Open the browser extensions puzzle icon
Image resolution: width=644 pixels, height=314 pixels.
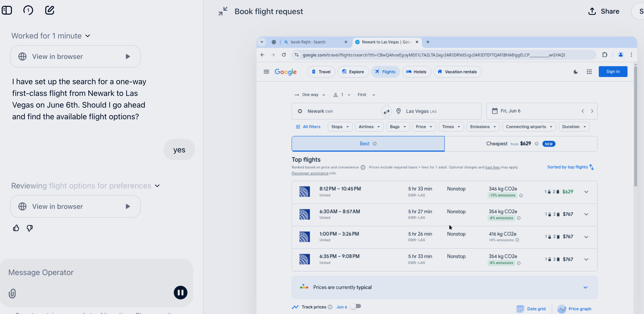pos(605,55)
